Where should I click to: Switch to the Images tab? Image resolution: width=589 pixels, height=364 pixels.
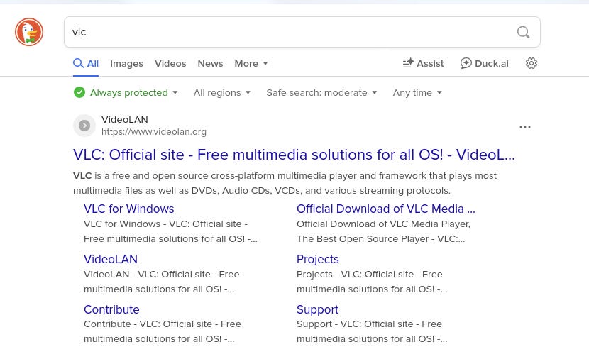126,63
